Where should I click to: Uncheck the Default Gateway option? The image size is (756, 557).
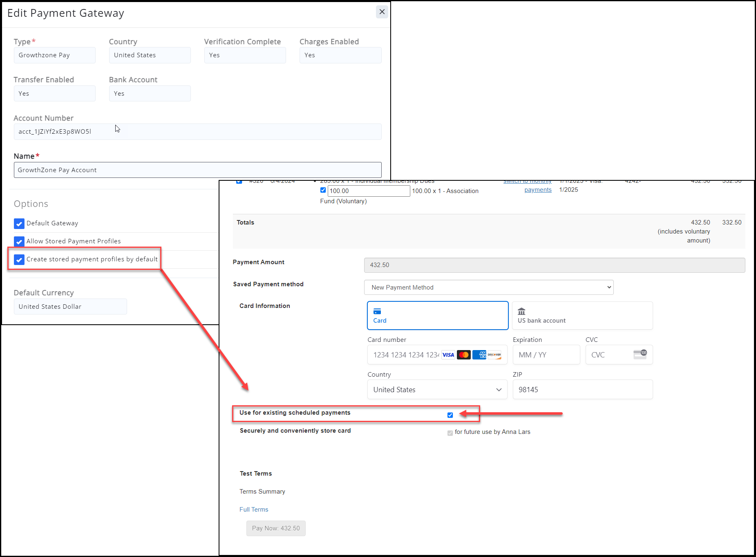tap(19, 224)
